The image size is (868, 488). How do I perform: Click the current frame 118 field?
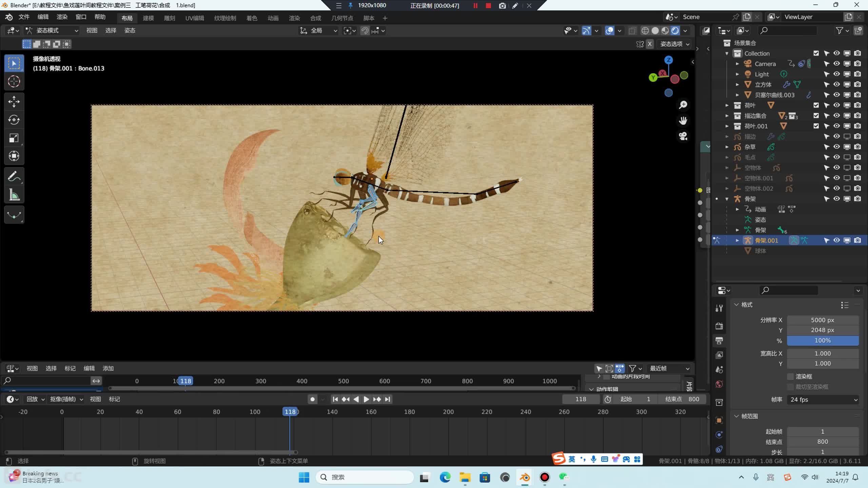(581, 399)
